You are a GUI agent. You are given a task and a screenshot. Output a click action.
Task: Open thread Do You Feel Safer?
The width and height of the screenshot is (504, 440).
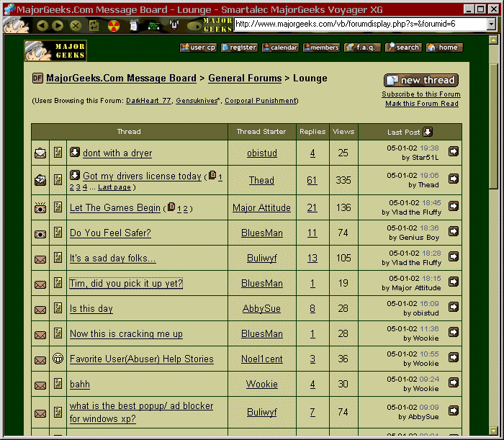110,233
